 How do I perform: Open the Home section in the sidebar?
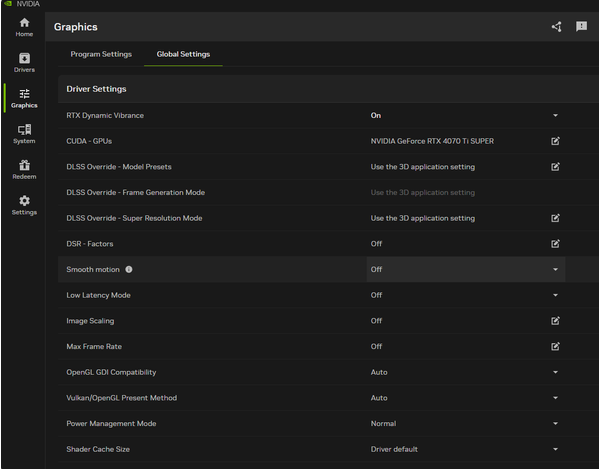pyautogui.click(x=24, y=27)
